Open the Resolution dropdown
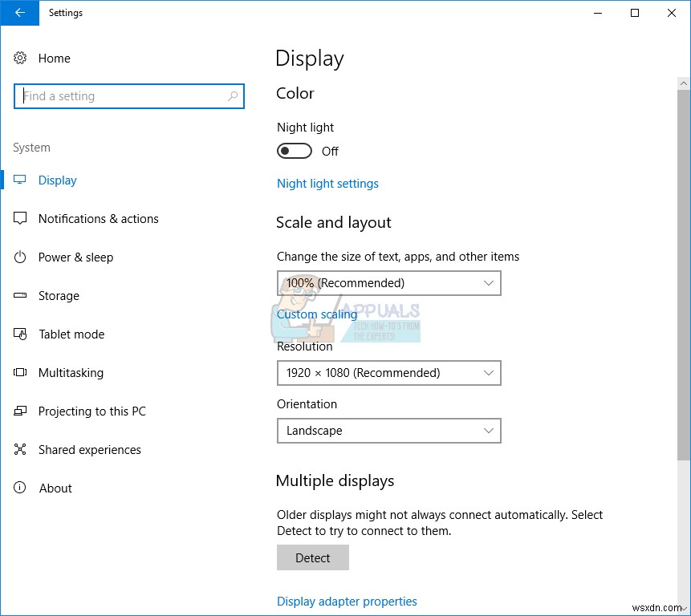This screenshot has height=616, width=691. coord(388,373)
